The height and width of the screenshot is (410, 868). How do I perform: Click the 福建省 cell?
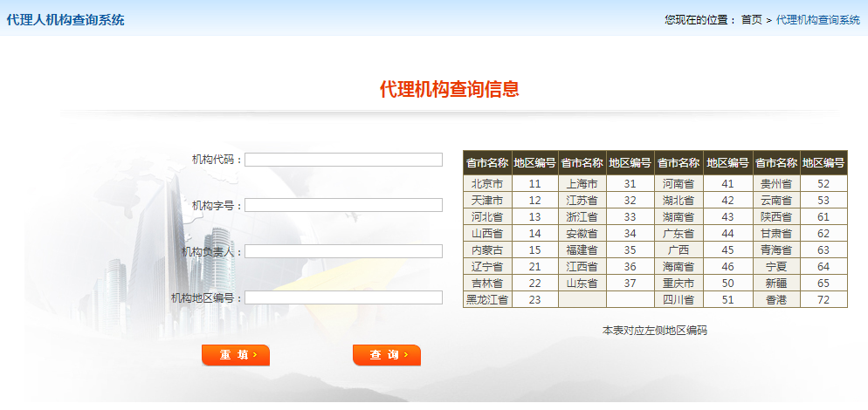(582, 250)
